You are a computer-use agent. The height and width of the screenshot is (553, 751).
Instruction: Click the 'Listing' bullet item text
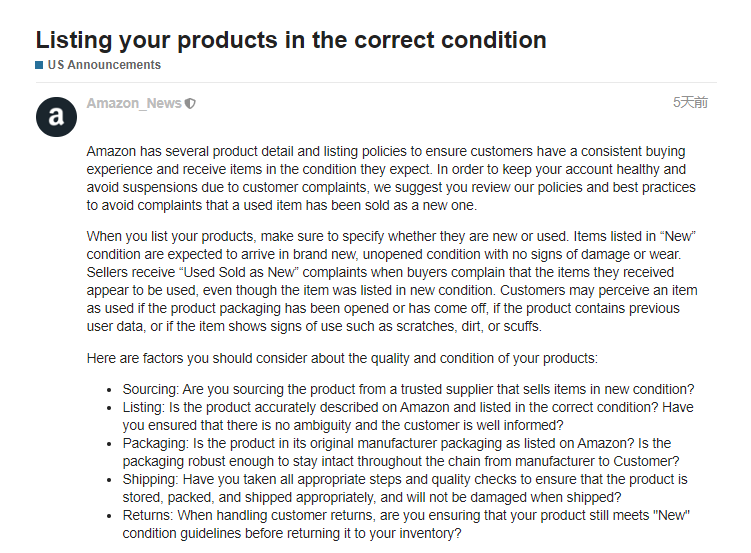coord(408,416)
